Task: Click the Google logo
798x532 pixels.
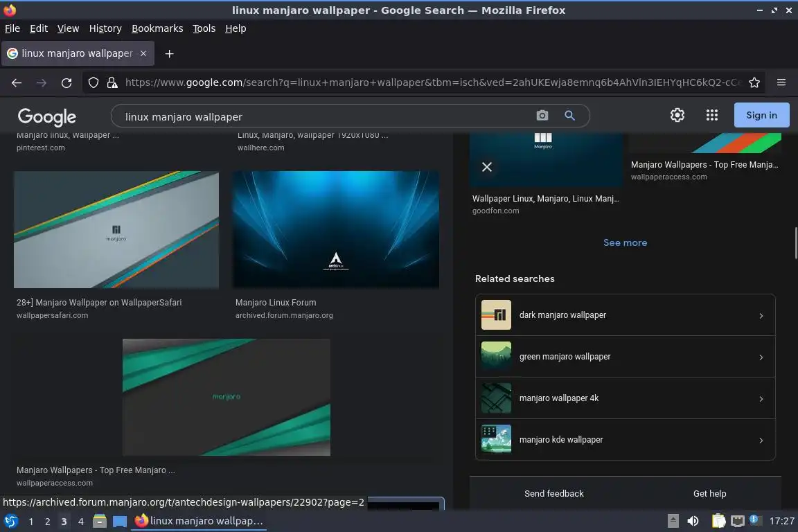Action: tap(47, 116)
